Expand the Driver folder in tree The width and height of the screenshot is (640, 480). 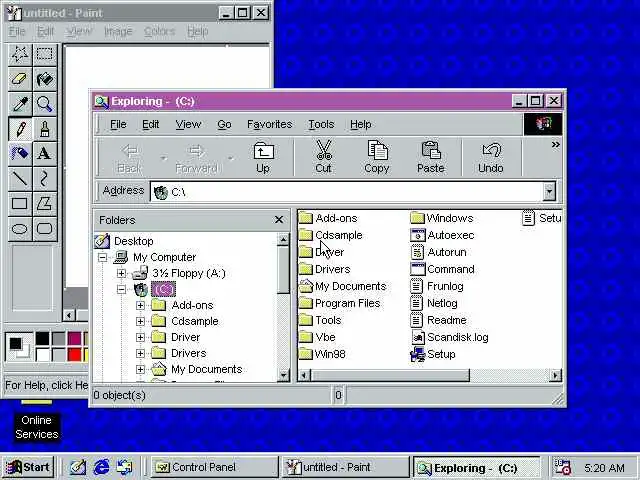(140, 337)
